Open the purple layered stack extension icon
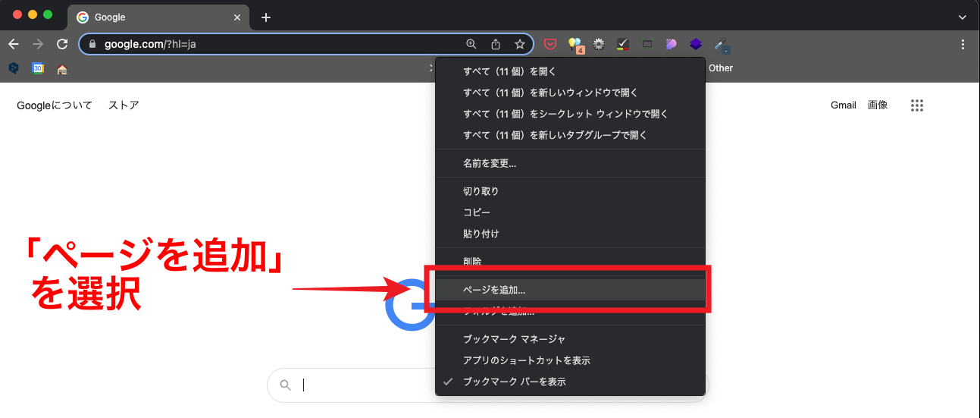Image resolution: width=980 pixels, height=418 pixels. (696, 44)
